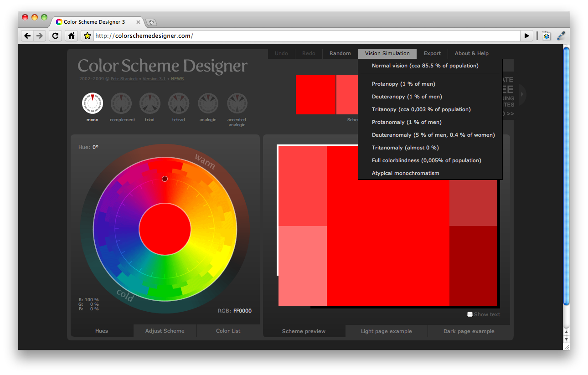Click the red center circle of the wheel

click(165, 229)
